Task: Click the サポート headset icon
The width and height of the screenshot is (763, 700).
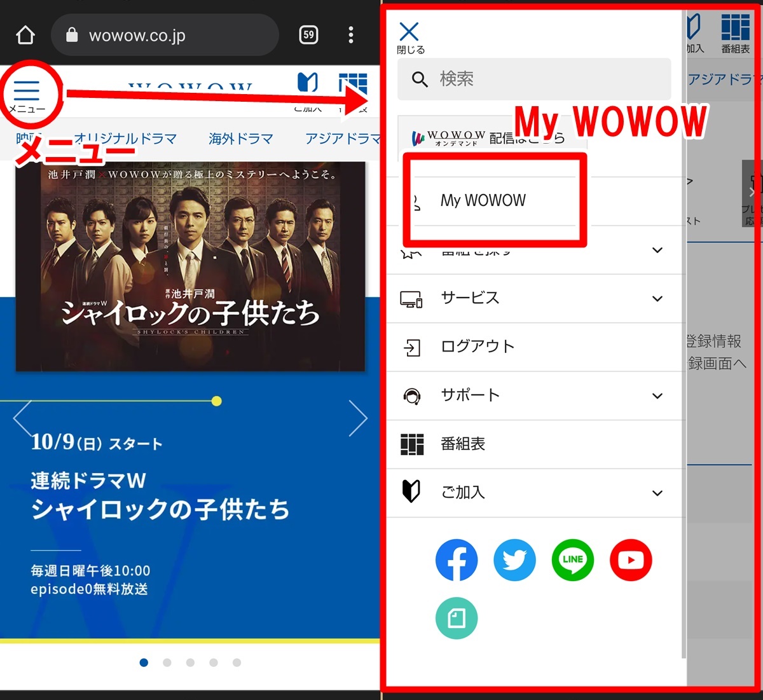Action: pyautogui.click(x=411, y=396)
